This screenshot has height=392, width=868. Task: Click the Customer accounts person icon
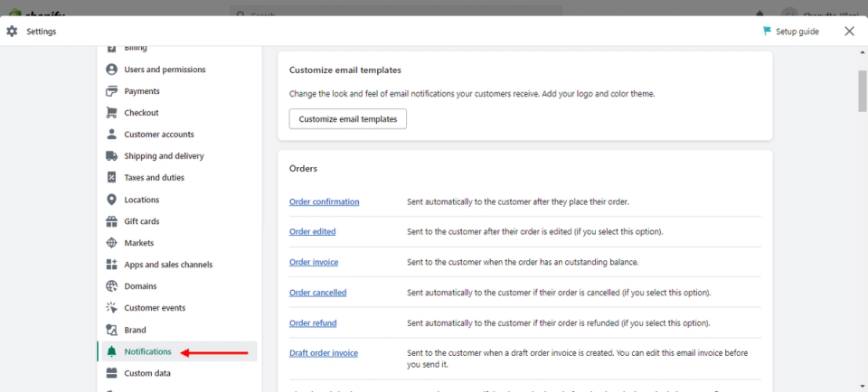pyautogui.click(x=112, y=135)
